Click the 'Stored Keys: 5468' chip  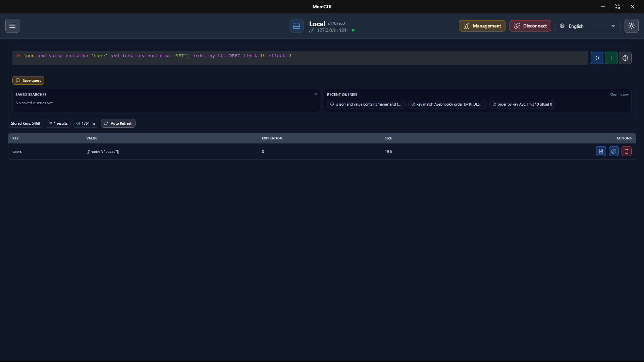point(25,123)
